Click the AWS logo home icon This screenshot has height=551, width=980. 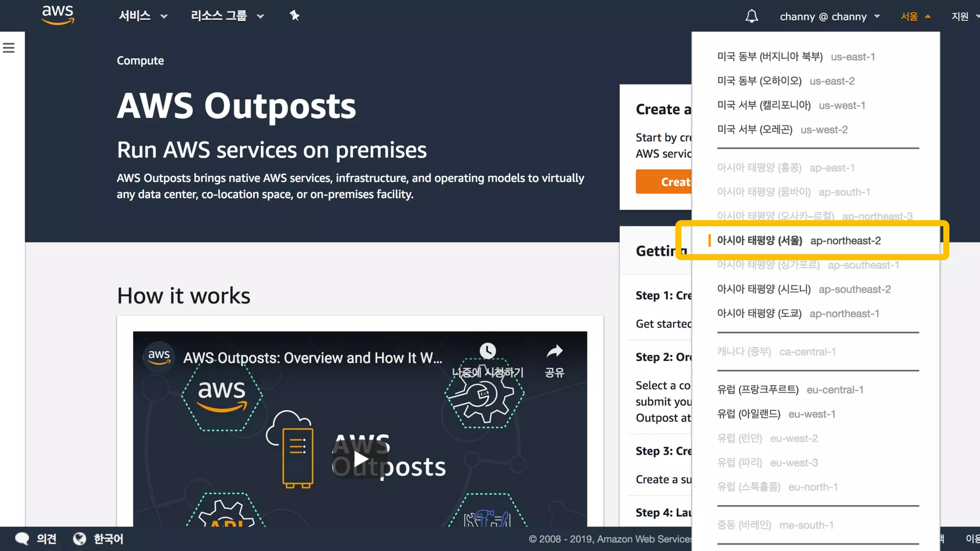(x=58, y=15)
